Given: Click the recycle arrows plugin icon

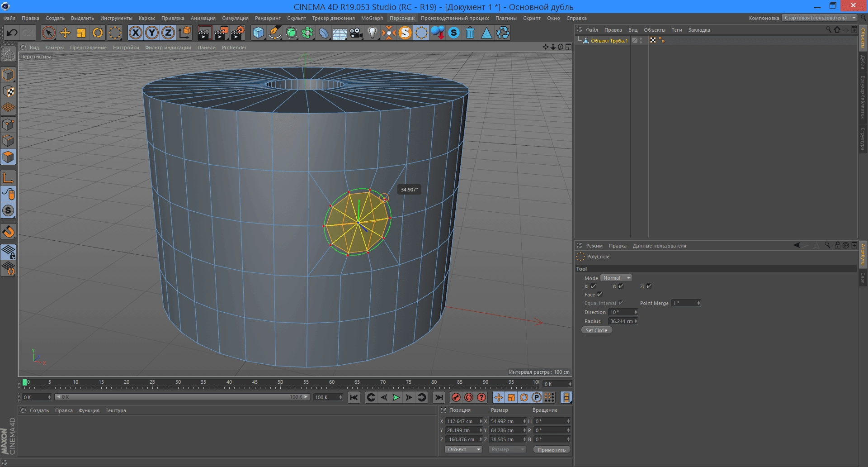Looking at the screenshot, I should point(503,33).
